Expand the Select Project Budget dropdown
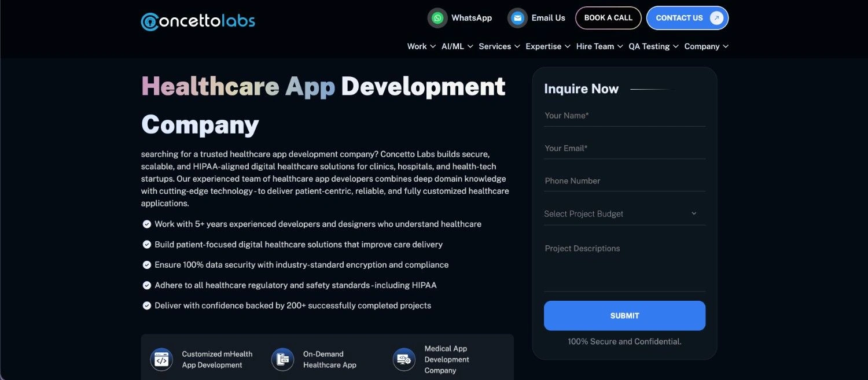The width and height of the screenshot is (868, 380). [624, 213]
